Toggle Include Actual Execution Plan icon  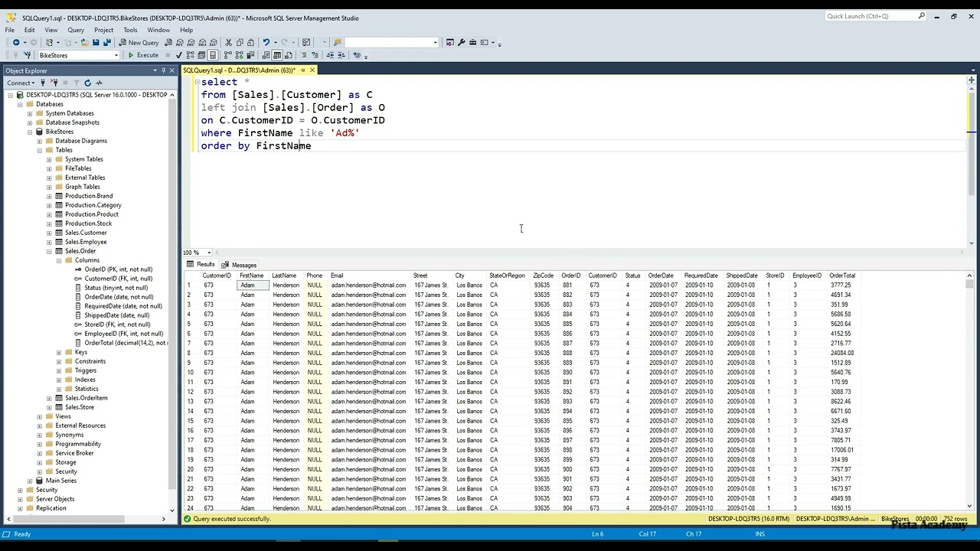(227, 55)
